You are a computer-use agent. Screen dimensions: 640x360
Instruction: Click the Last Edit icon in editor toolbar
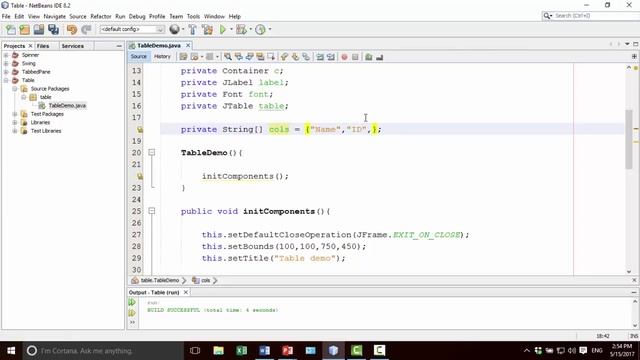(183, 57)
